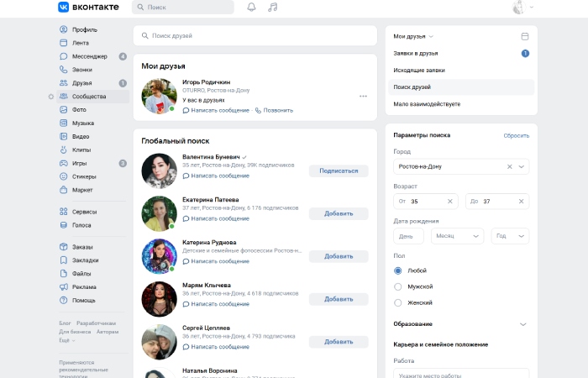Open the Месяц birth month dropdown
Screen dimensions: 588x378
(x=457, y=236)
